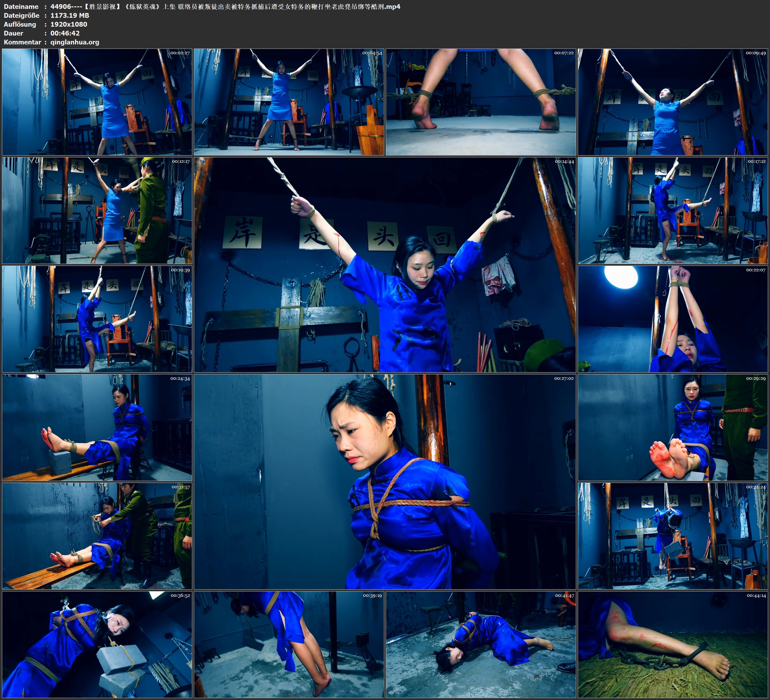This screenshot has height=700, width=770.
Task: Click the frame timestamped 00:22:07
Action: 673,319
